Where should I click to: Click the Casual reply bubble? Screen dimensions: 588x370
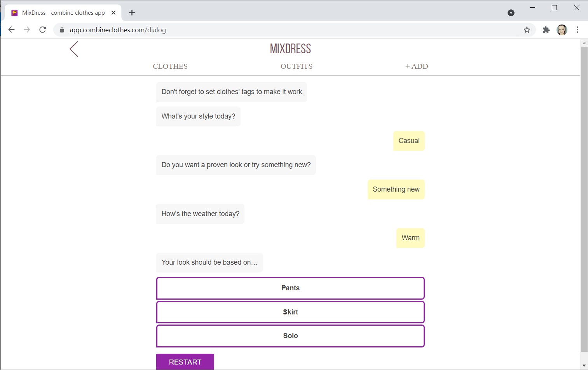tap(409, 141)
